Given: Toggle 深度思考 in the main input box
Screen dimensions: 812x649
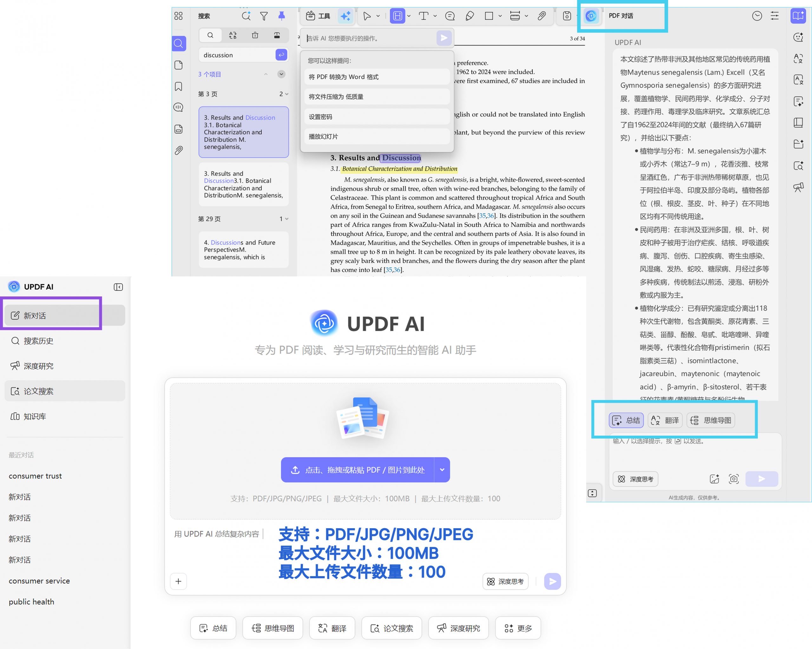Looking at the screenshot, I should 505,581.
